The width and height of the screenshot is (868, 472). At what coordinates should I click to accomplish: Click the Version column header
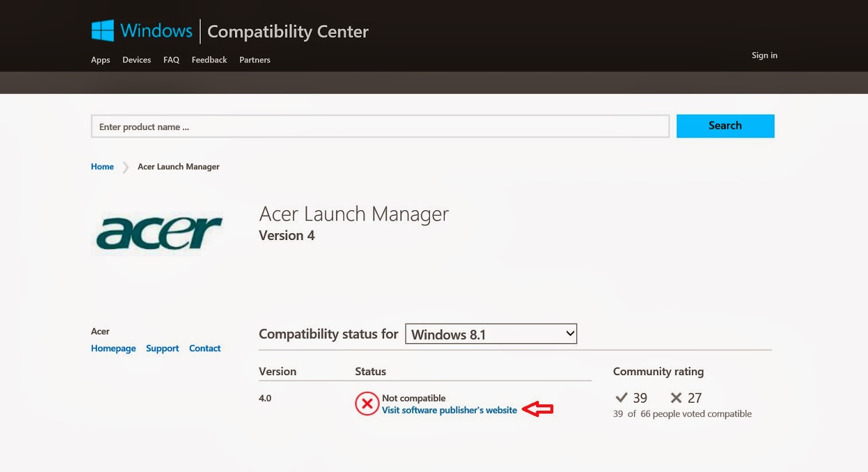[x=277, y=371]
